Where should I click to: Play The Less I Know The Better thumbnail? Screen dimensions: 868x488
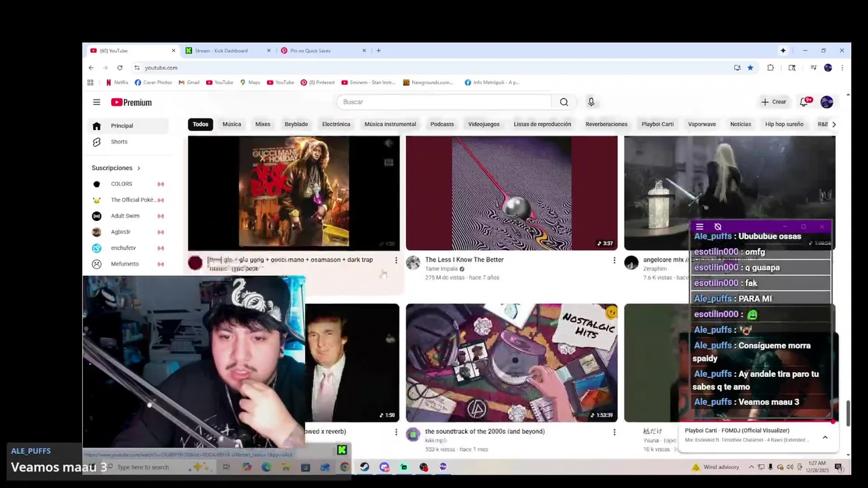(x=512, y=193)
